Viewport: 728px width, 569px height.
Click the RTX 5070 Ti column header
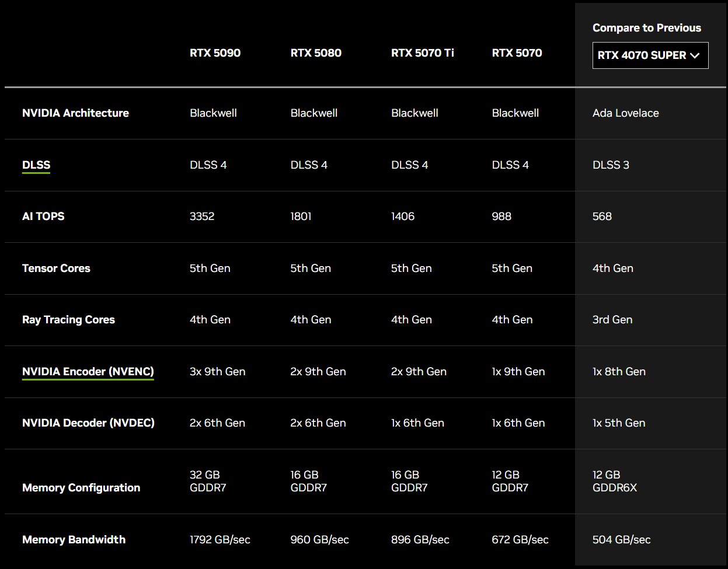pyautogui.click(x=422, y=53)
